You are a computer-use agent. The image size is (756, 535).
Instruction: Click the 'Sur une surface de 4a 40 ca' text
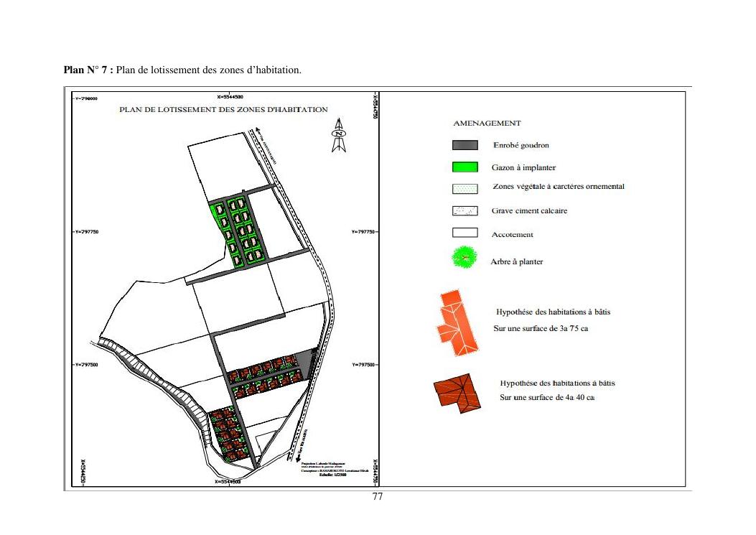pyautogui.click(x=547, y=398)
